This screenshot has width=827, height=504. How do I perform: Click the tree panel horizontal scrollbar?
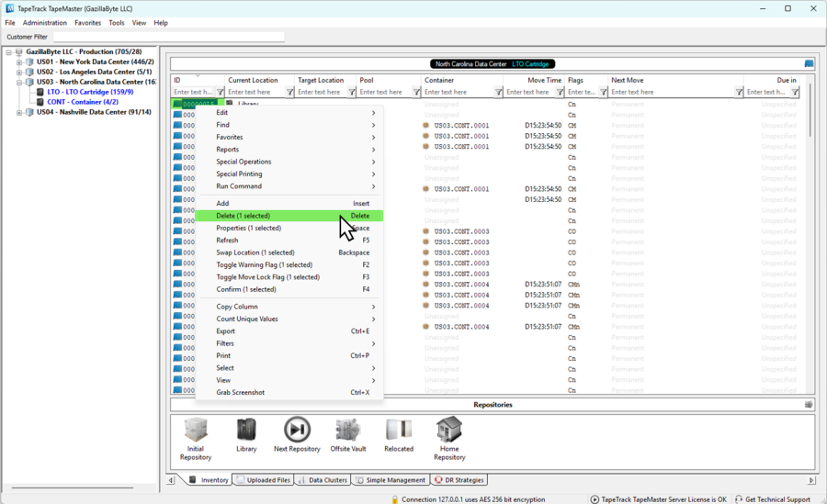tap(73, 487)
